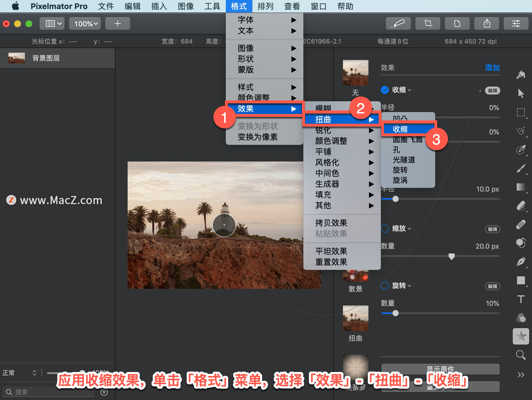Select the Zoom magnifier tool
Viewport: 532px width, 400px height.
(x=521, y=355)
